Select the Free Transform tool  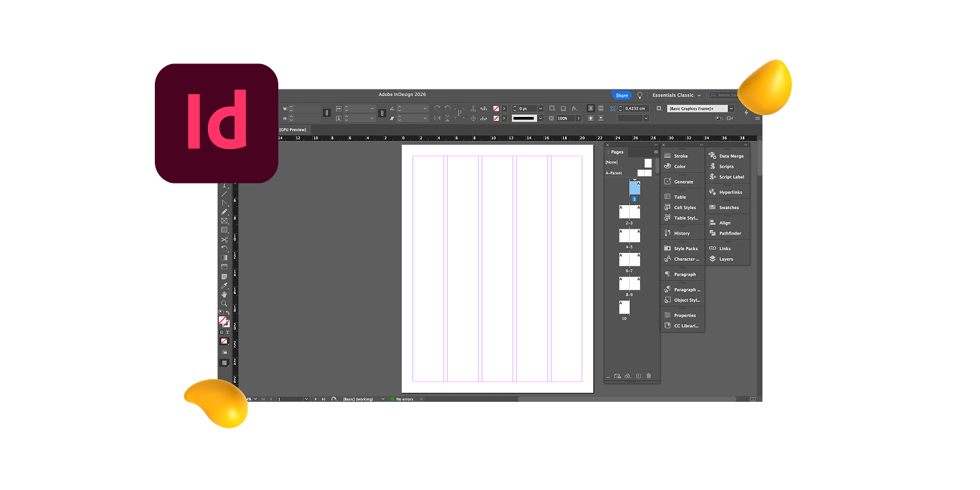click(224, 248)
